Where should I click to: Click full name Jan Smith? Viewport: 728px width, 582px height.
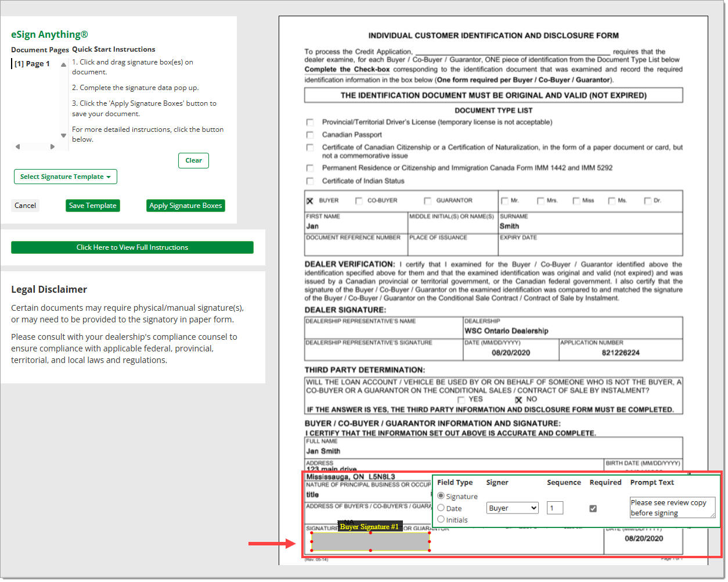(323, 451)
